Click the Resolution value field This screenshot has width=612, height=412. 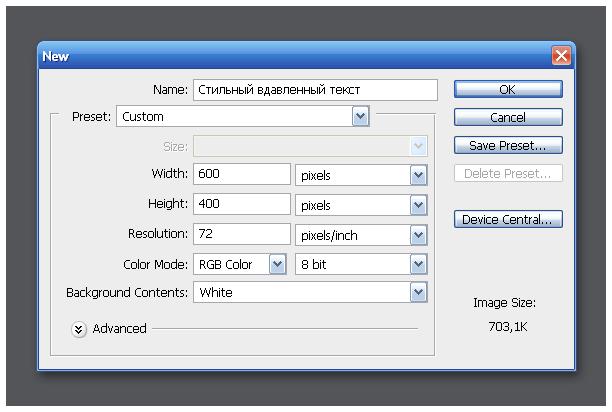pyautogui.click(x=242, y=234)
